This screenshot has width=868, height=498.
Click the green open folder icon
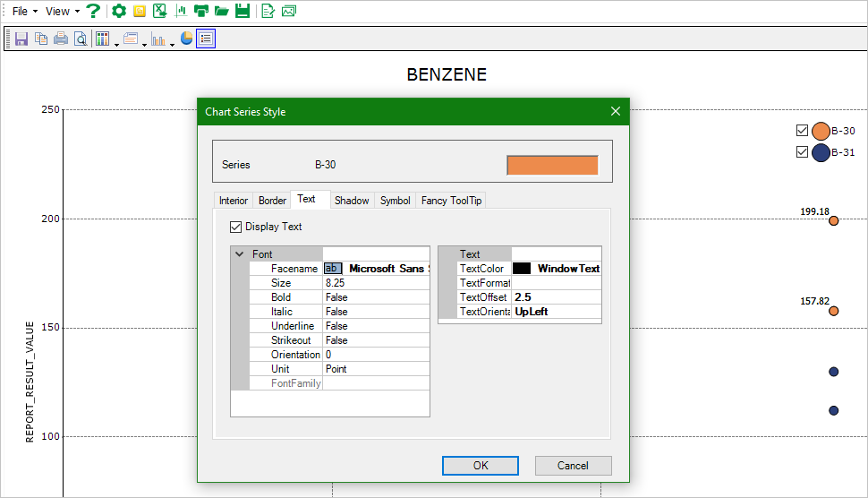tap(222, 11)
